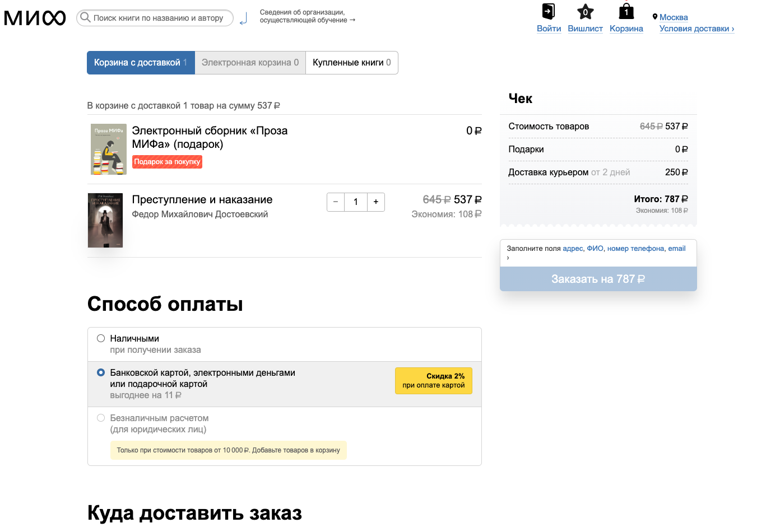Click the location pin icon near Москва
This screenshot has width=766, height=532.
point(654,17)
